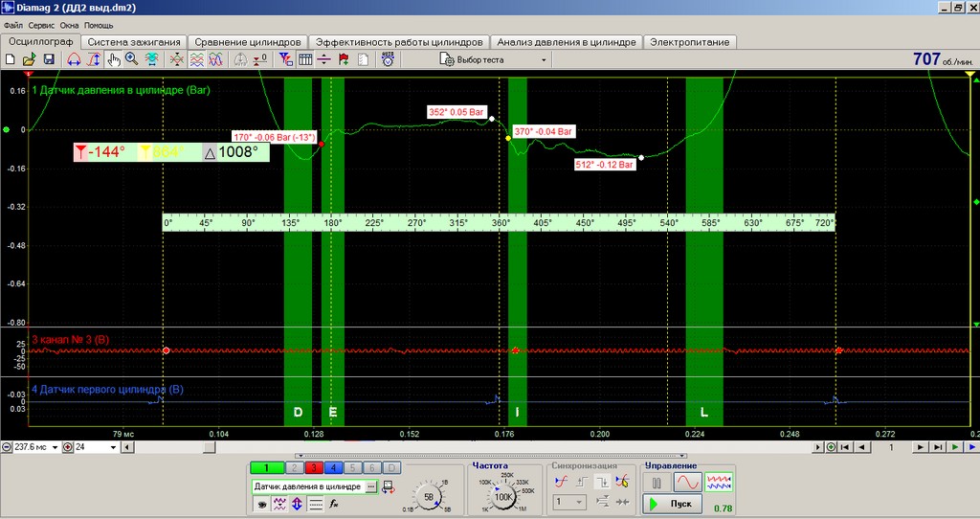Open the Выбор теста dropdown

click(x=544, y=60)
